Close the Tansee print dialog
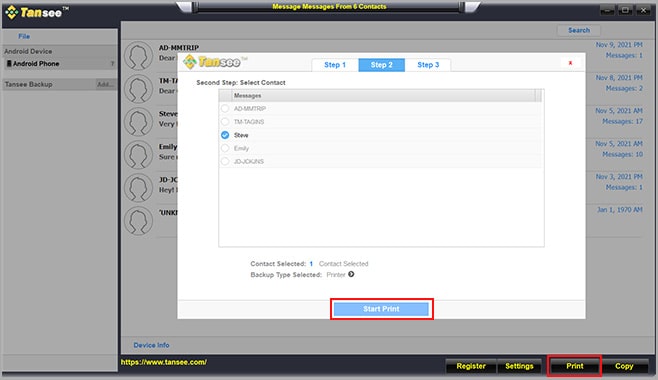The width and height of the screenshot is (658, 380). pyautogui.click(x=570, y=63)
